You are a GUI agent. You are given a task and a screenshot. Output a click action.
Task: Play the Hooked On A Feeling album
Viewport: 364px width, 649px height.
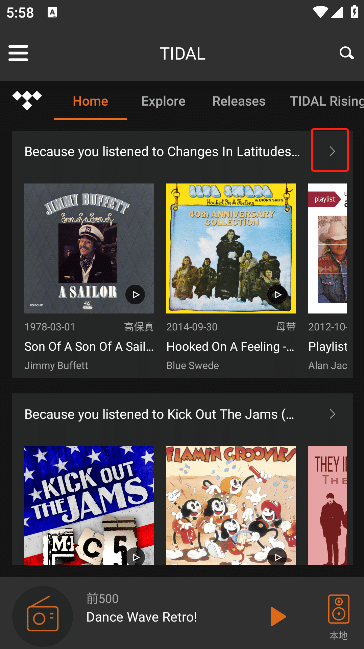point(277,295)
